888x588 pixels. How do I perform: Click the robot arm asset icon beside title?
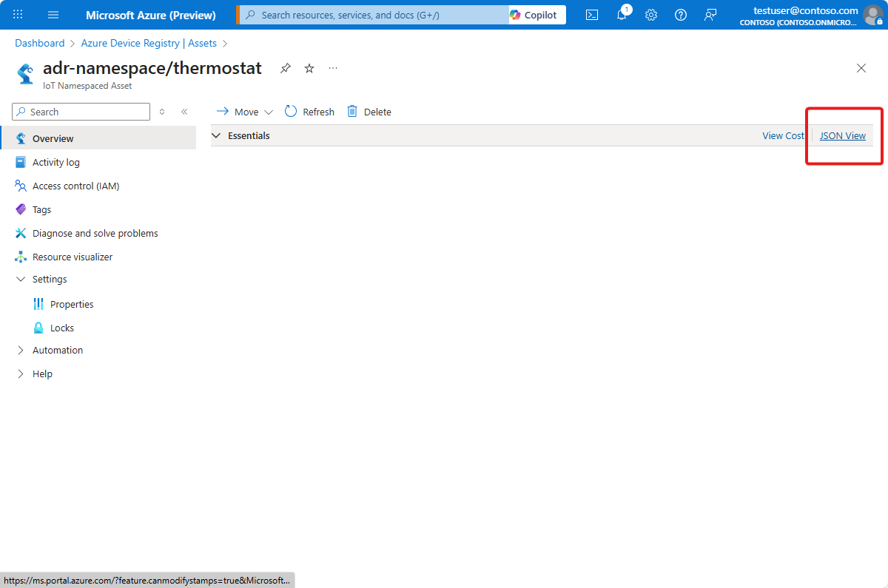tap(25, 75)
